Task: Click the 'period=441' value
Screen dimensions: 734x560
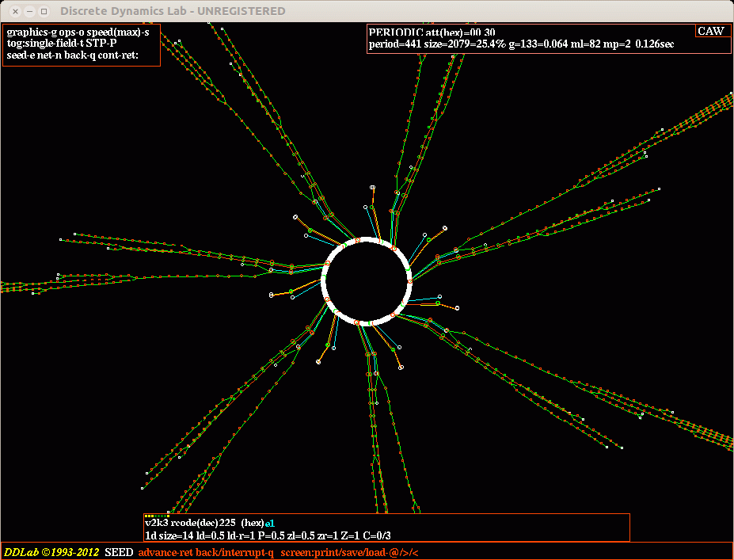Action: coord(396,44)
